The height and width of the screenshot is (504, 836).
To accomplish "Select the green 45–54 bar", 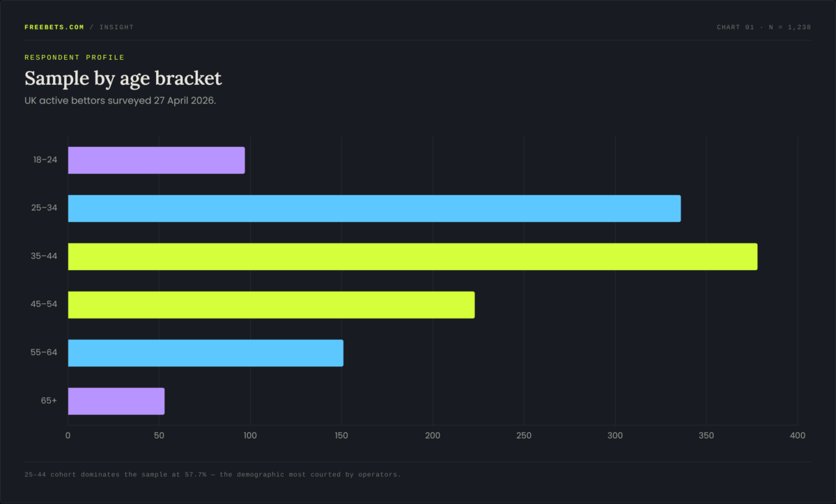I will coord(271,305).
